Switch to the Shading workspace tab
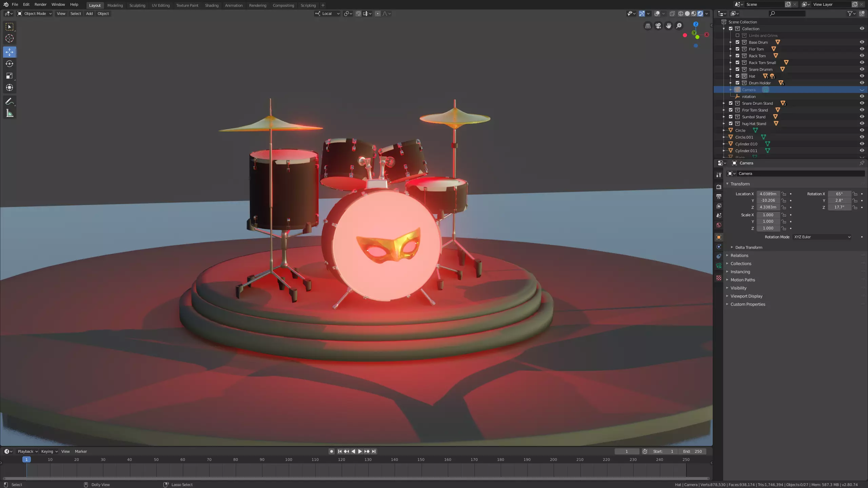 click(212, 5)
